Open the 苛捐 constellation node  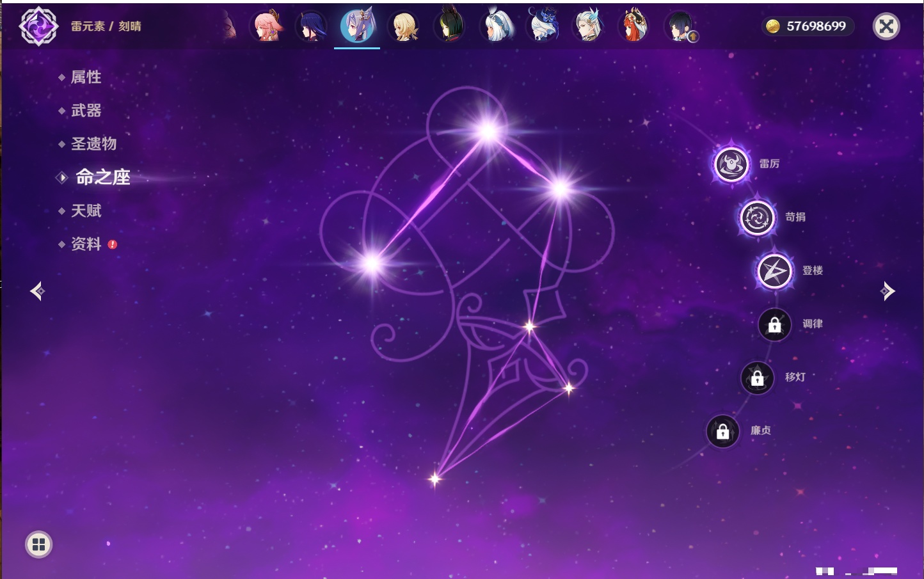[x=757, y=218]
